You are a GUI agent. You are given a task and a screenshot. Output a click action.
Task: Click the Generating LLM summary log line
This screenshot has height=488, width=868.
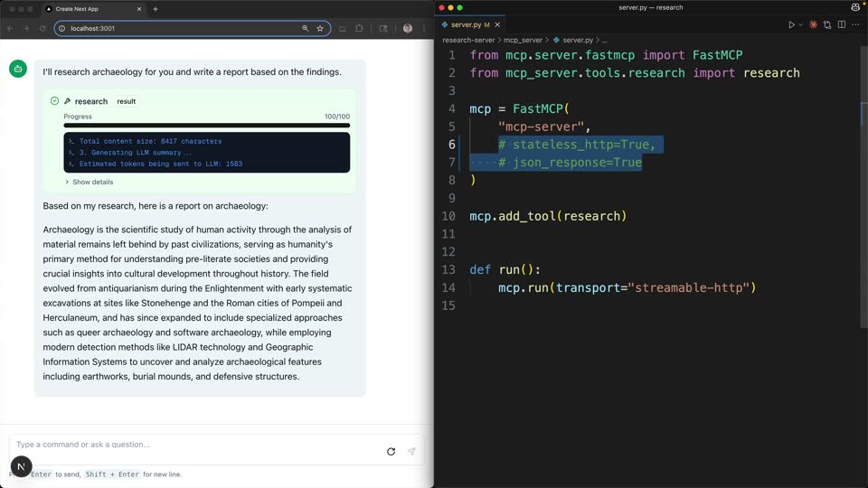coord(130,153)
